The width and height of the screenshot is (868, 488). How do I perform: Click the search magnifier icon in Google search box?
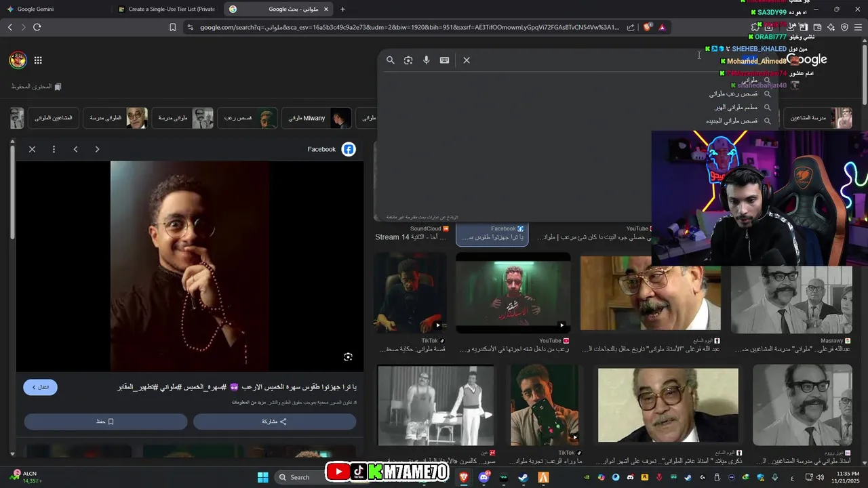coord(391,60)
